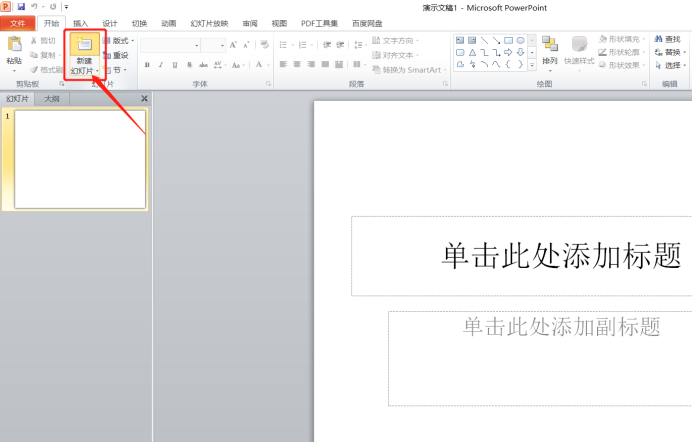This screenshot has width=692, height=443.
Task: Click the line spacing icon
Action: pos(358,45)
